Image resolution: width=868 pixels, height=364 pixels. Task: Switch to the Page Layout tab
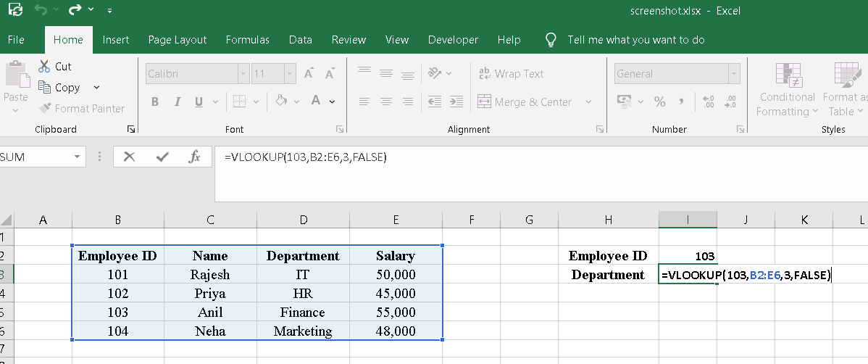[x=177, y=40]
